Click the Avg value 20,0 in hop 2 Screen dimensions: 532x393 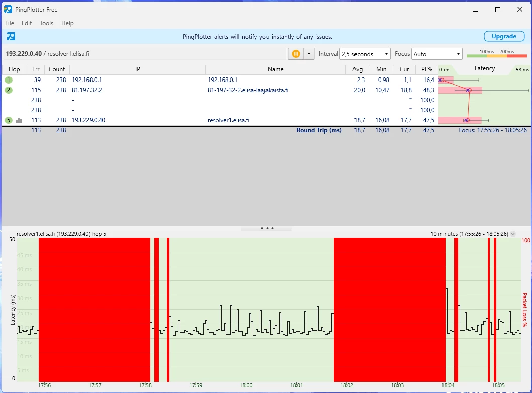tap(360, 90)
